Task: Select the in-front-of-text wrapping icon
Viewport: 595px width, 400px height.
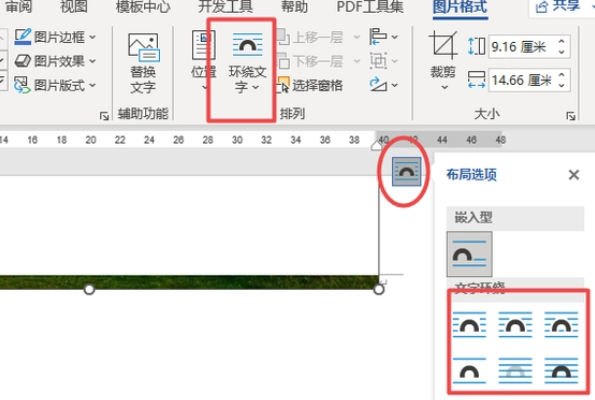Action: coord(561,370)
